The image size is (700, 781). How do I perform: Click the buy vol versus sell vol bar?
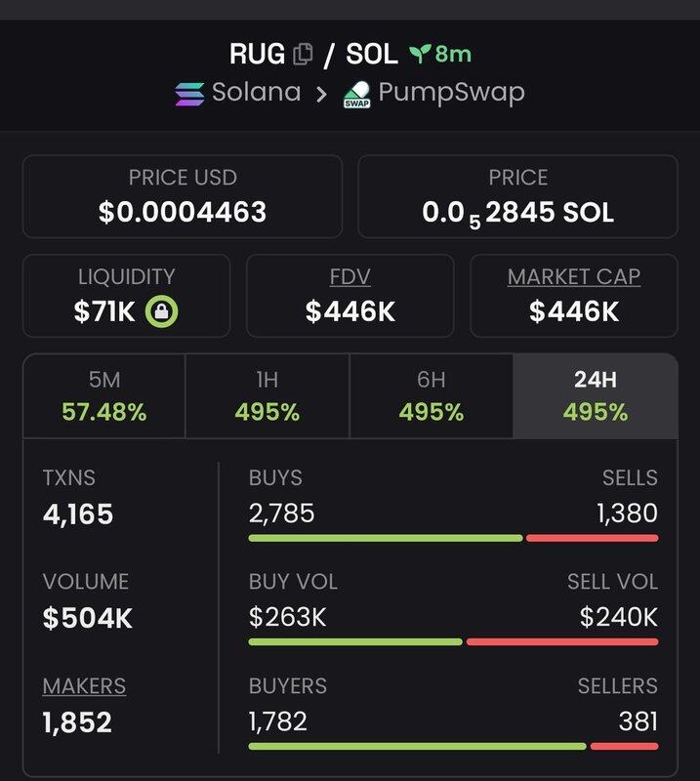(x=453, y=641)
